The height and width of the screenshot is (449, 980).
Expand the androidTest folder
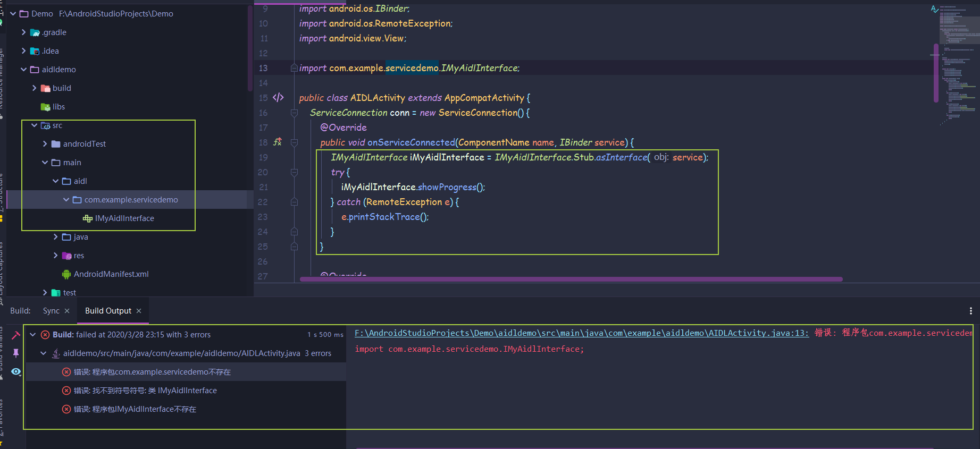[45, 144]
